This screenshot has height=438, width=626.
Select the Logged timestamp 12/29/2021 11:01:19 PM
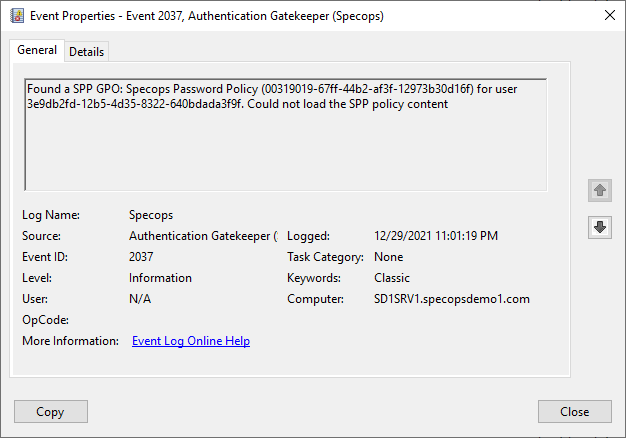point(436,236)
